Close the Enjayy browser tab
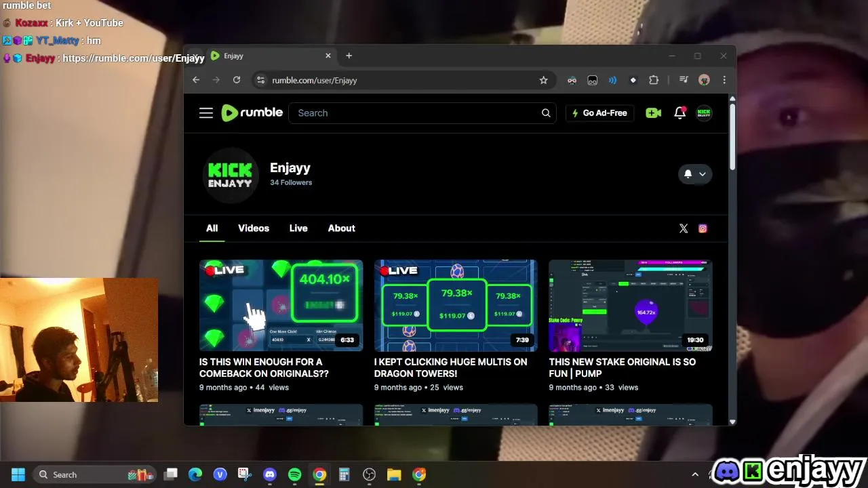 point(328,56)
